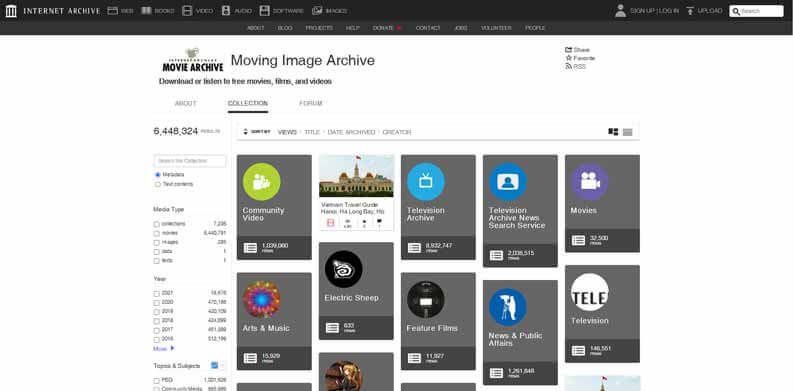This screenshot has height=391, width=793.
Task: Open Feature Films reel icon
Action: click(426, 299)
